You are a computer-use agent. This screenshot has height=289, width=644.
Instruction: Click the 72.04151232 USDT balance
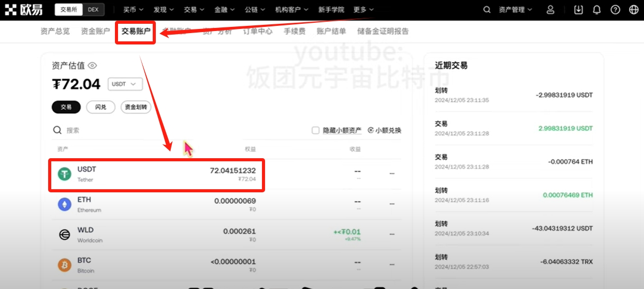point(232,171)
